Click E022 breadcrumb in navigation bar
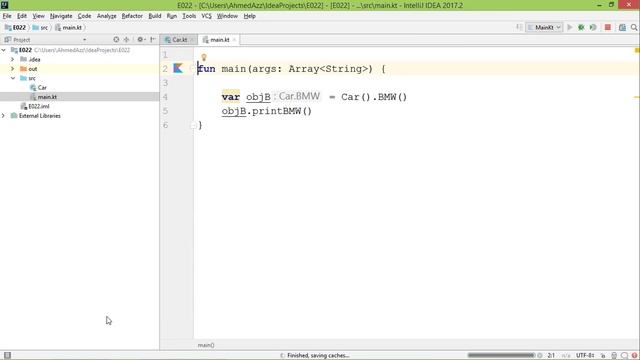This screenshot has height=360, width=640. [15, 27]
